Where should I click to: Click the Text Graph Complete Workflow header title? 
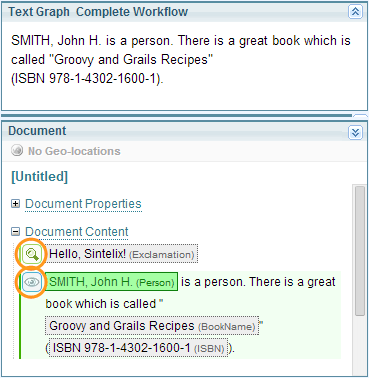coord(98,12)
